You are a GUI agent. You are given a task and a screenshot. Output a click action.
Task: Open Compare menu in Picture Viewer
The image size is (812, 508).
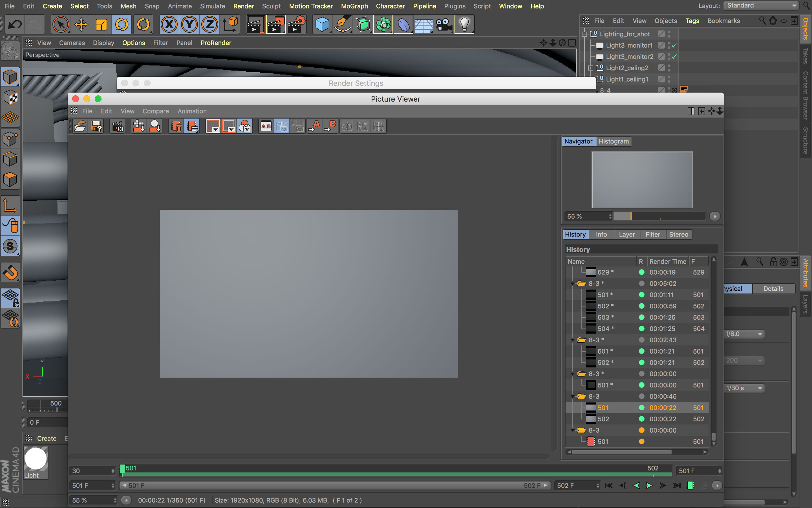click(156, 111)
